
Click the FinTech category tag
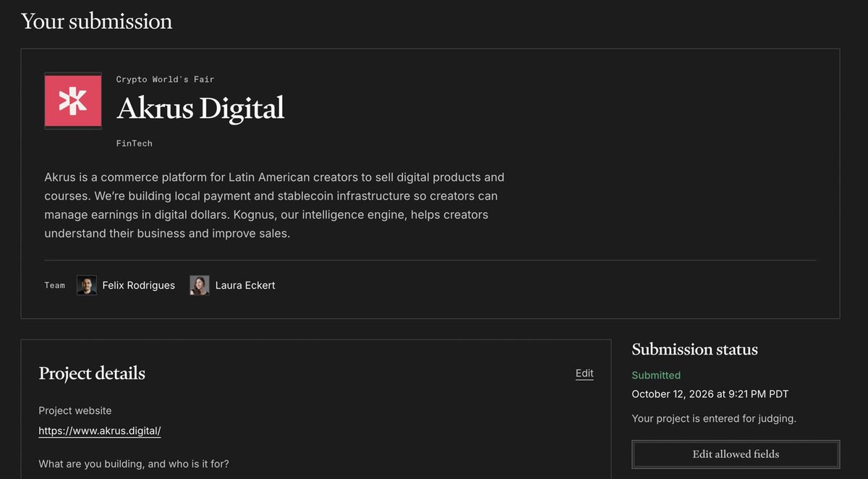(x=135, y=143)
